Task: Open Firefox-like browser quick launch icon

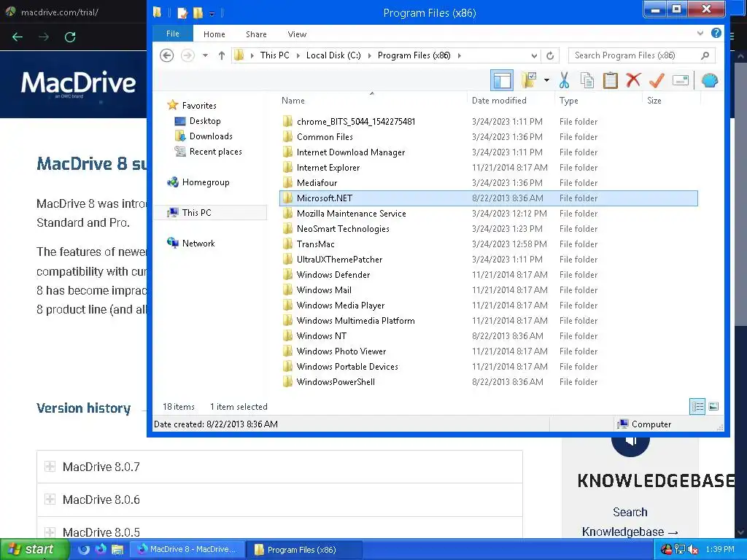Action: pyautogui.click(x=101, y=549)
